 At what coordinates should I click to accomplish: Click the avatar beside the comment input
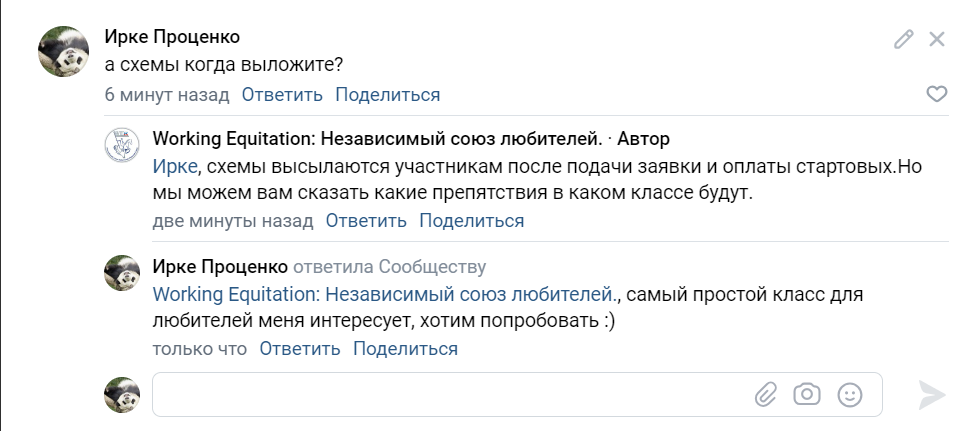(x=123, y=394)
